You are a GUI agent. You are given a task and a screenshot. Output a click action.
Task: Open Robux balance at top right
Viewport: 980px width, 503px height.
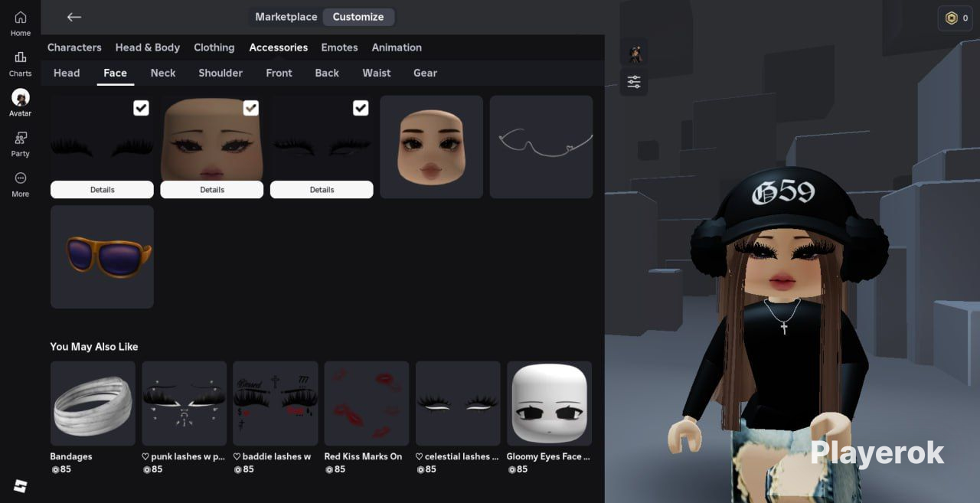955,18
